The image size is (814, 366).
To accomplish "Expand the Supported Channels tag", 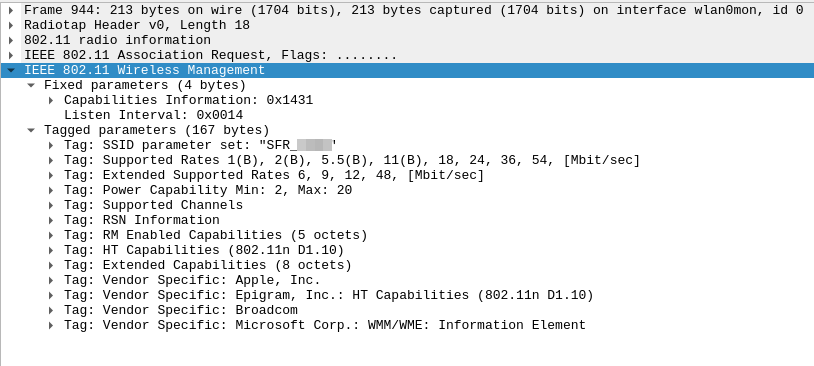I will pyautogui.click(x=51, y=206).
